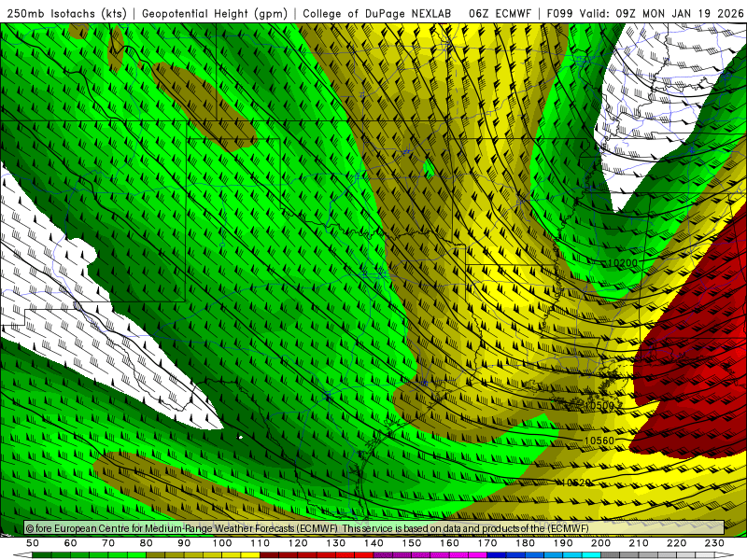Click the 06Z ECMWF model run label
This screenshot has height=560, width=747.
(500, 13)
